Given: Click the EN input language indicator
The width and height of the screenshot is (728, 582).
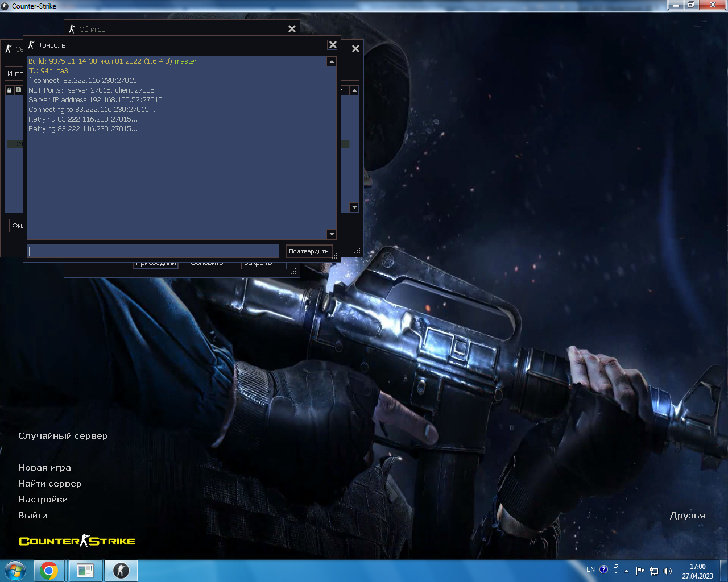Looking at the screenshot, I should click(591, 569).
